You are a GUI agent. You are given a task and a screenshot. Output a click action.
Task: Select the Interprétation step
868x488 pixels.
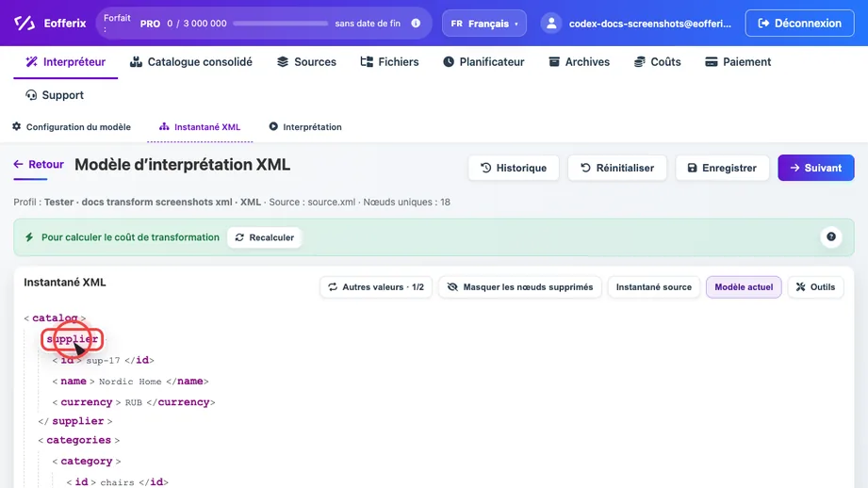tap(305, 126)
